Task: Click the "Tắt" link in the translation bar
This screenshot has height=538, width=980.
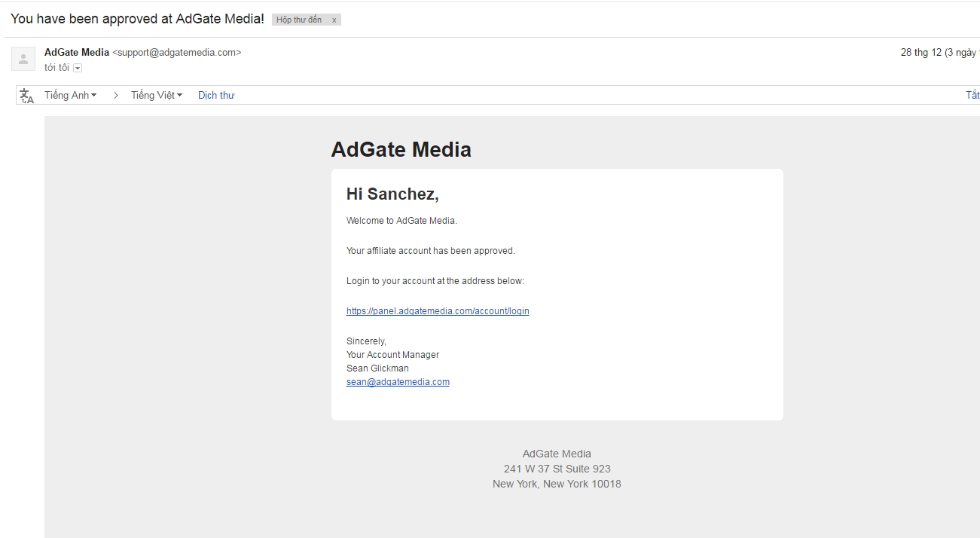Action: [972, 96]
